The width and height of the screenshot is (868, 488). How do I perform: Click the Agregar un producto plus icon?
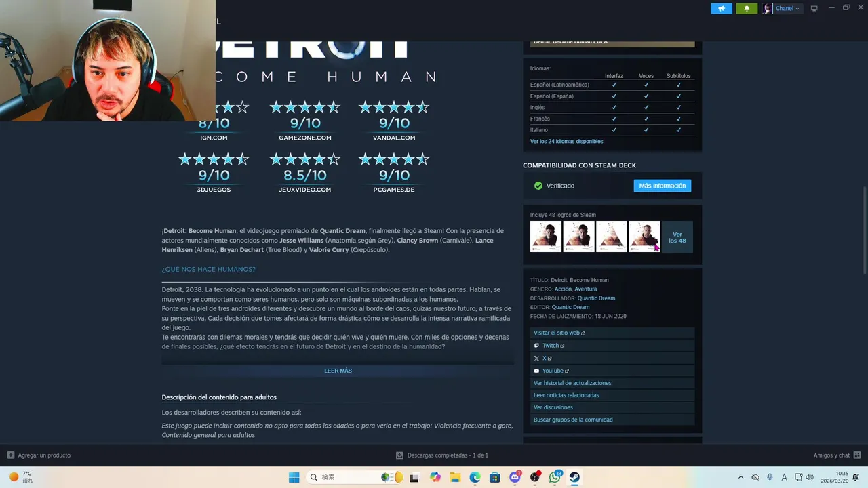(10, 455)
